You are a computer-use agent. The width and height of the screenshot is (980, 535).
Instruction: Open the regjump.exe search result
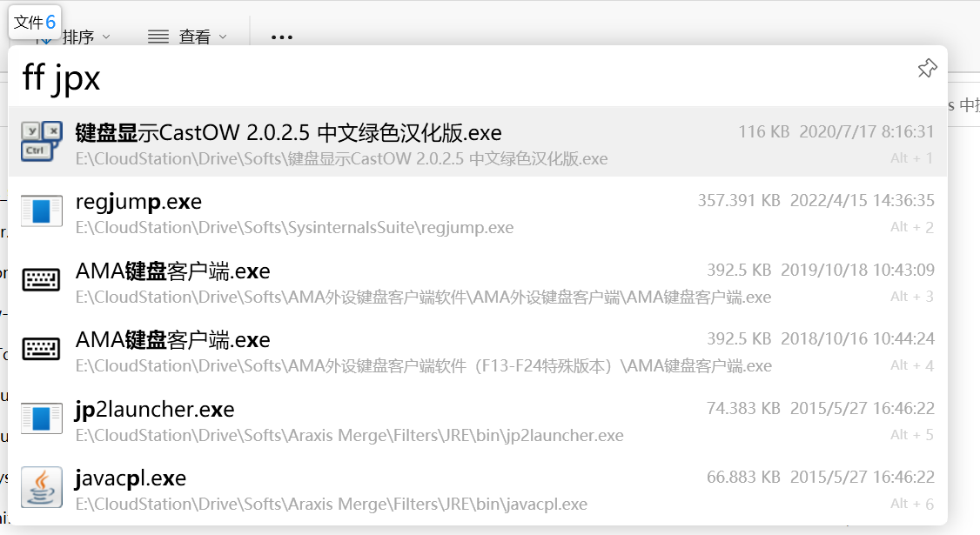138,202
